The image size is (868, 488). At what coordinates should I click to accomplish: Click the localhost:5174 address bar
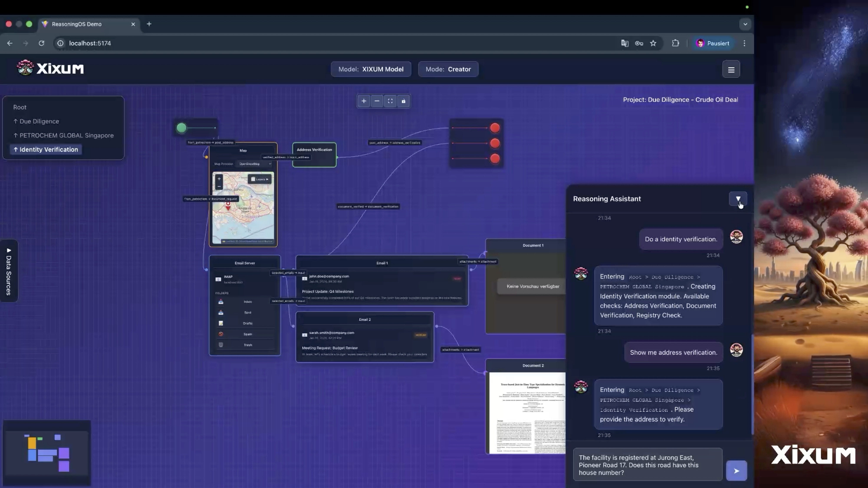coord(337,43)
